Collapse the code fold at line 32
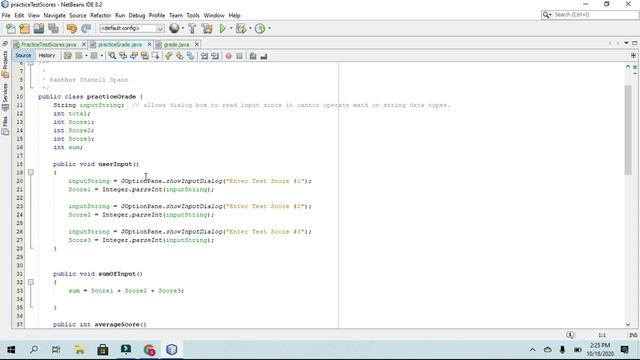640x360 pixels. click(x=31, y=282)
